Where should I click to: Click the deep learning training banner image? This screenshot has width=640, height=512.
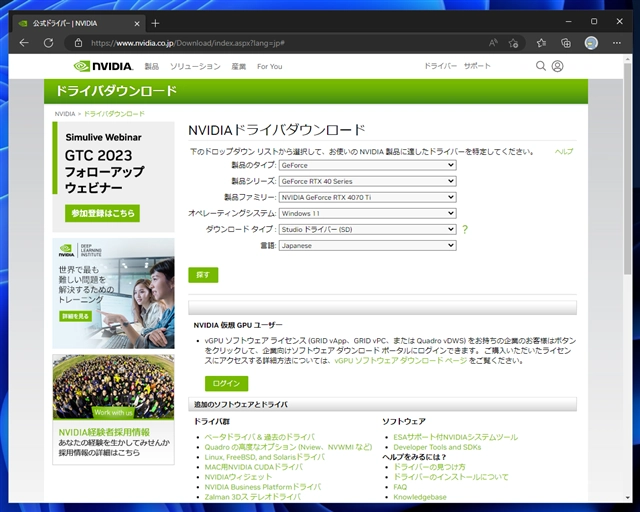(113, 293)
